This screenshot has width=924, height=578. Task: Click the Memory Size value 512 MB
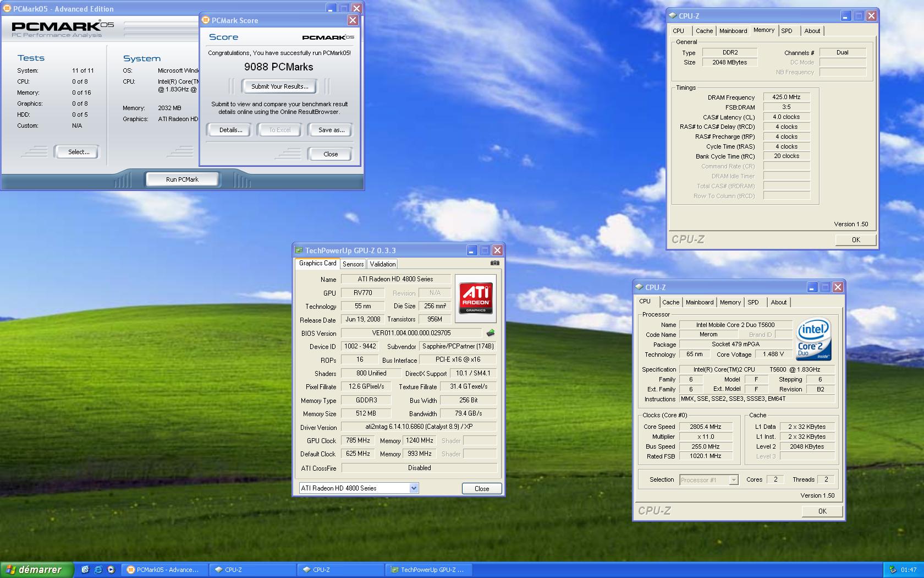[366, 414]
